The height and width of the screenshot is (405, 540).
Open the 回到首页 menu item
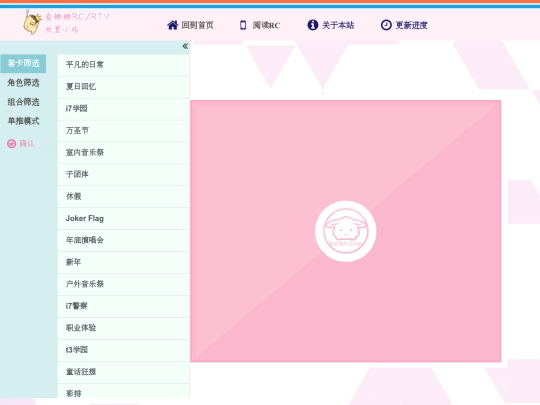pyautogui.click(x=190, y=25)
